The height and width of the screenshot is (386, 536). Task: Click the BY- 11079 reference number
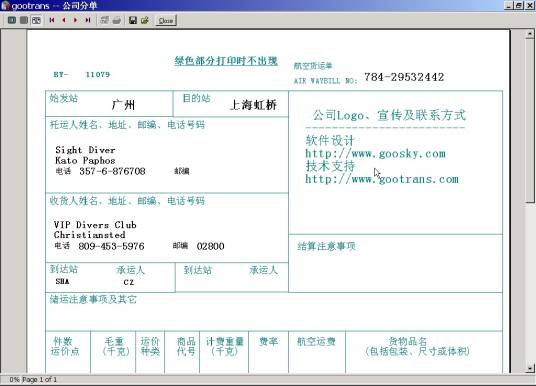tap(82, 75)
